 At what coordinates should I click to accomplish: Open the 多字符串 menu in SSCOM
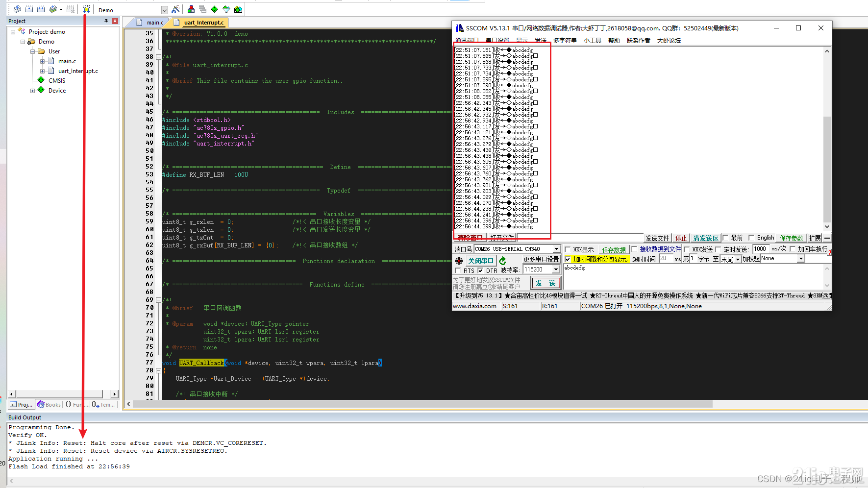coord(565,41)
